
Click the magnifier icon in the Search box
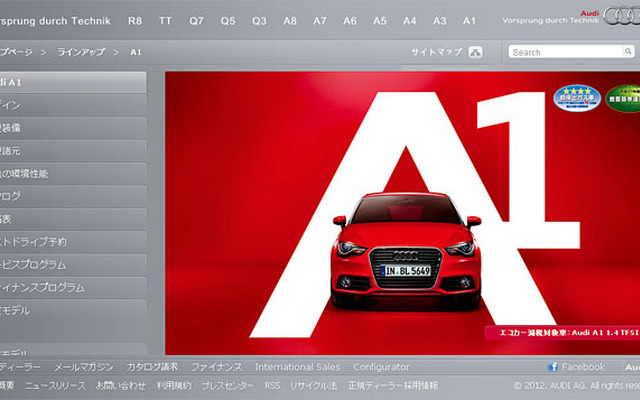[x=628, y=51]
